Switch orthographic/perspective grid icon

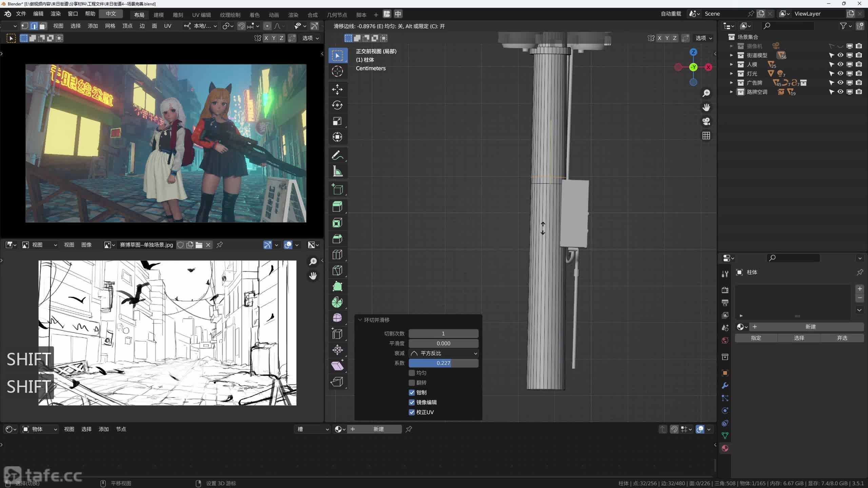pos(706,136)
